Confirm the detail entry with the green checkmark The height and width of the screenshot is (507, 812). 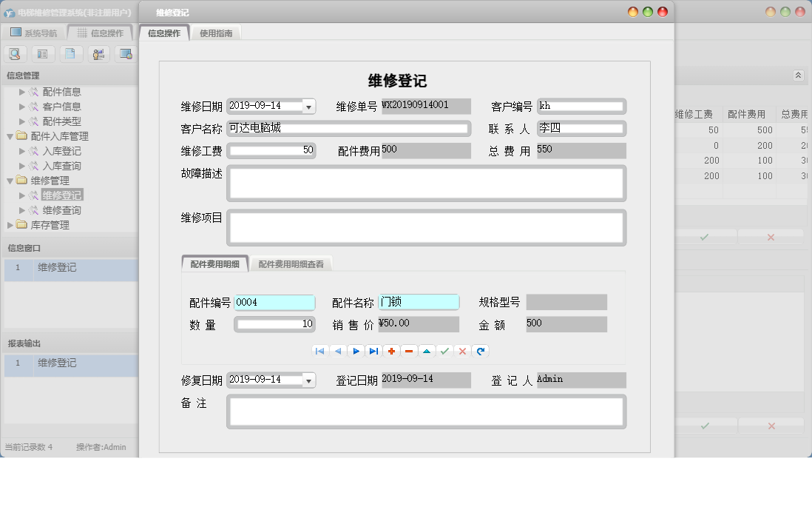[x=444, y=351]
